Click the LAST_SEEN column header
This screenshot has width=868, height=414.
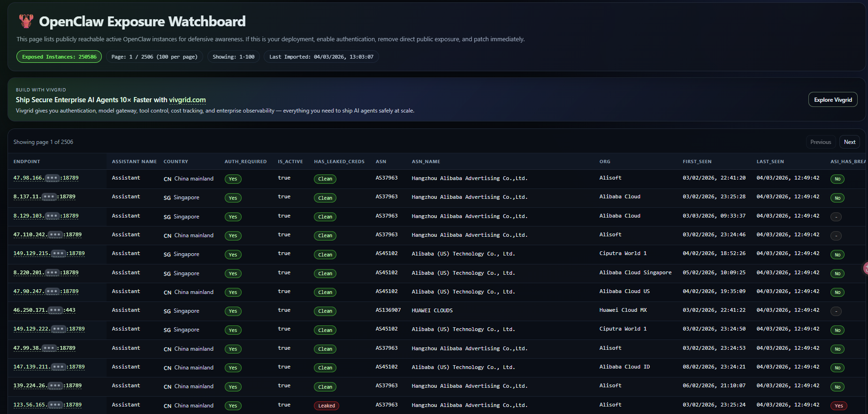[770, 162]
